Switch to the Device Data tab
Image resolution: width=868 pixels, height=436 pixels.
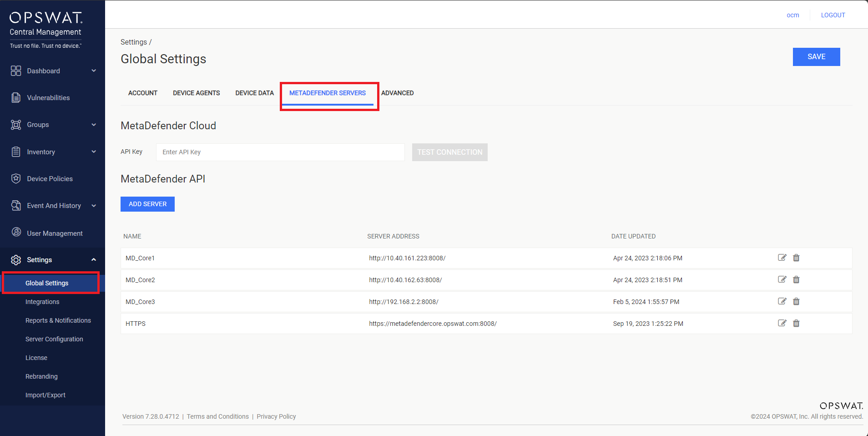click(x=255, y=93)
